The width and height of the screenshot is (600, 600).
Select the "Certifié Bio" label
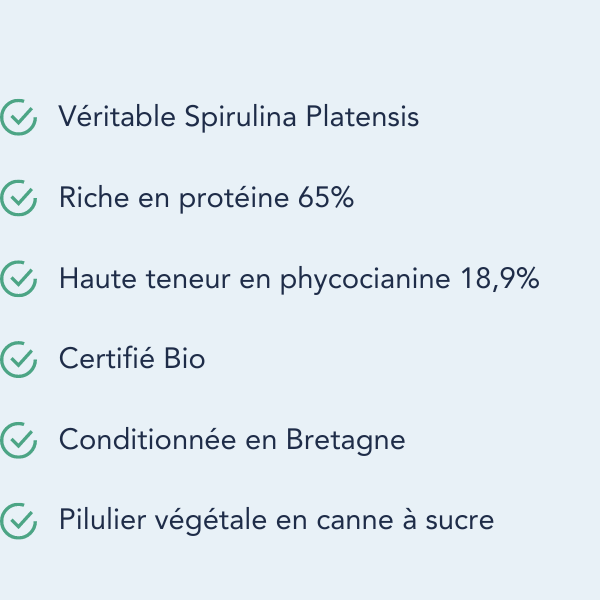(x=132, y=359)
